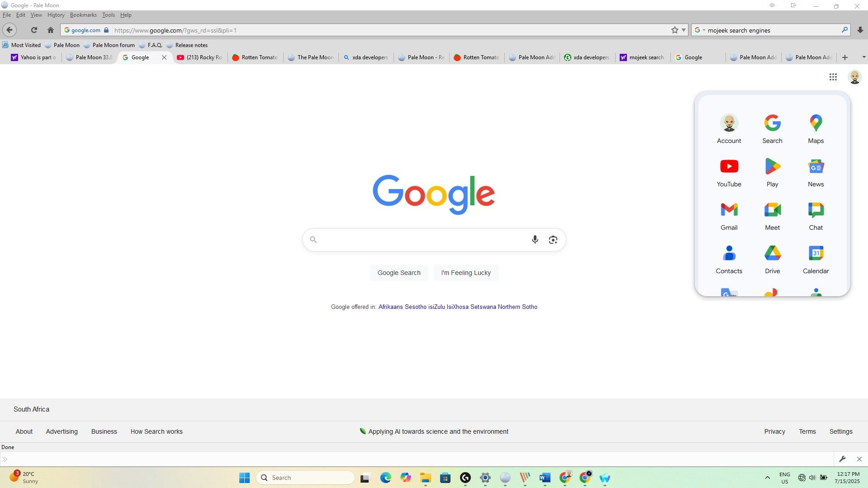
Task: Switch to the mojeek search tab
Action: [642, 57]
